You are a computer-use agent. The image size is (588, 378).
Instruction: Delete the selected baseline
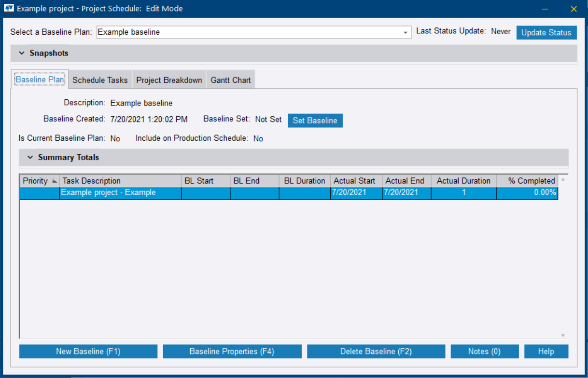376,351
